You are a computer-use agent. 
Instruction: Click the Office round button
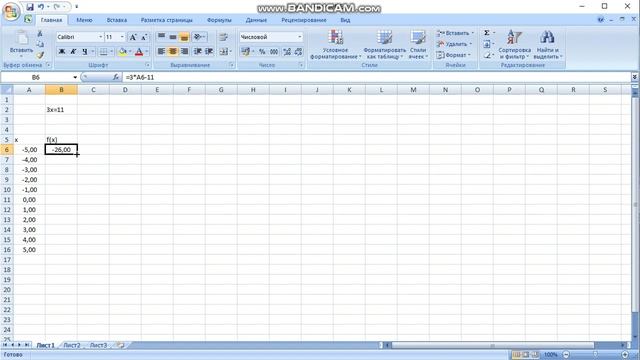click(x=11, y=11)
